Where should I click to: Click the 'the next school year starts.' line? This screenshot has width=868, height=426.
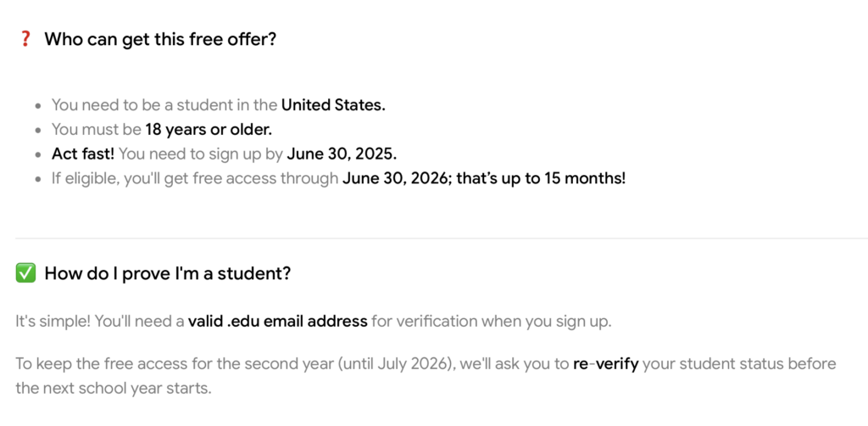[114, 389]
